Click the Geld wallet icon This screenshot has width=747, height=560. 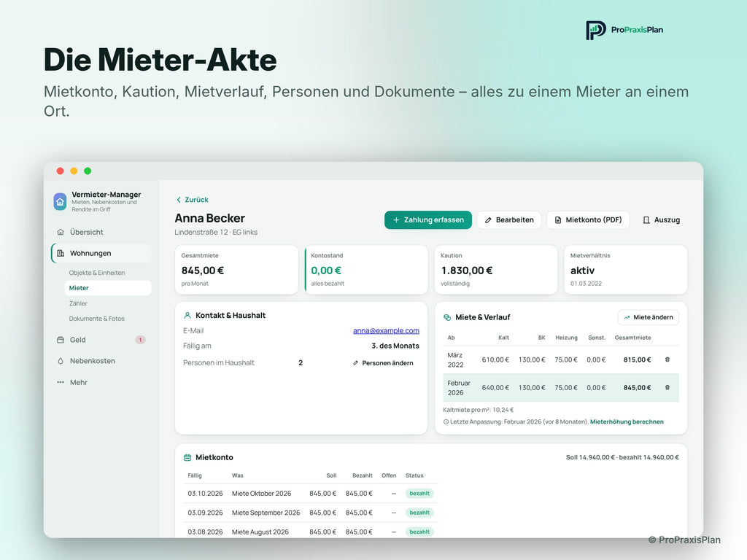pyautogui.click(x=61, y=340)
